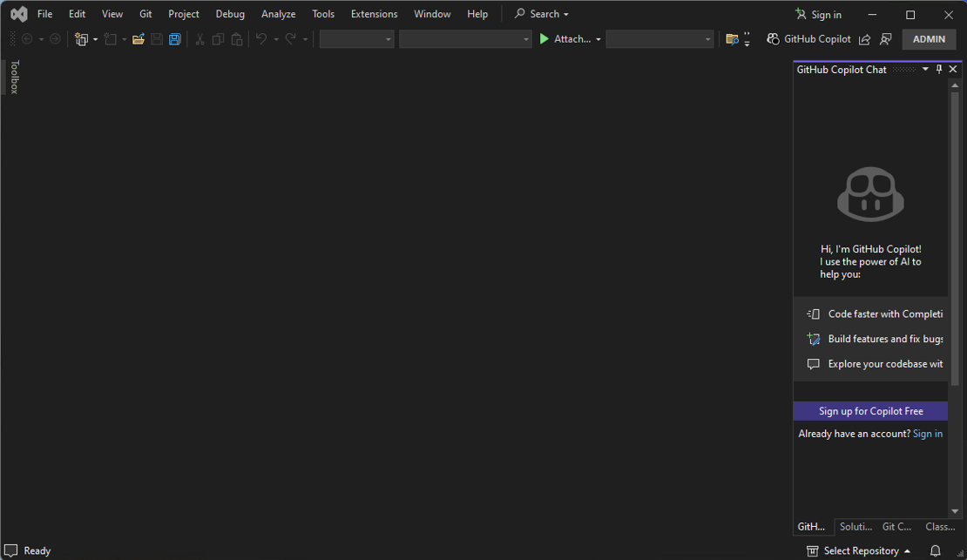Select the GitHub Copilot Chat bottom tab
This screenshot has width=967, height=560.
pyautogui.click(x=812, y=527)
